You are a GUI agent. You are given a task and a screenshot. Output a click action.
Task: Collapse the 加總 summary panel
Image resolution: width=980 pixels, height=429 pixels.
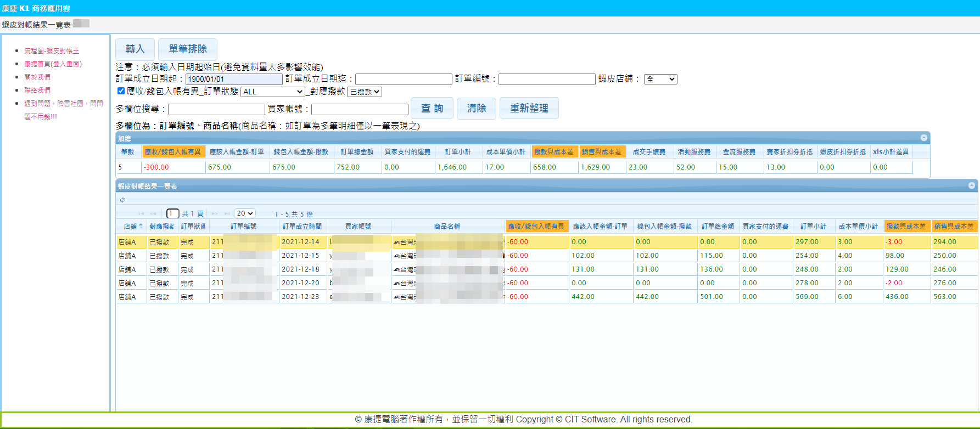(924, 138)
